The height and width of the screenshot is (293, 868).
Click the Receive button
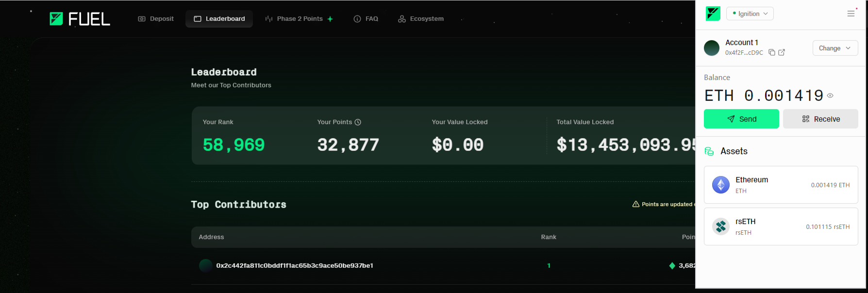point(820,119)
